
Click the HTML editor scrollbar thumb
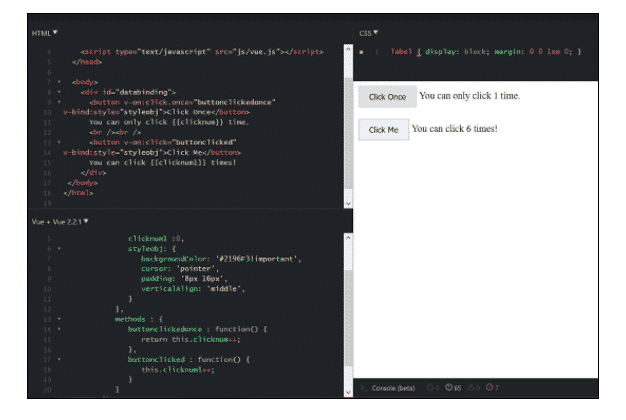pos(348,133)
